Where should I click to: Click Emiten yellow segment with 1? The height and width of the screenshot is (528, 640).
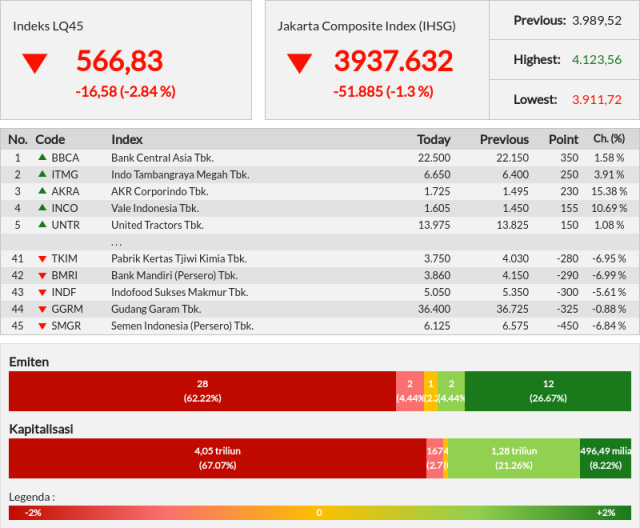[431, 391]
